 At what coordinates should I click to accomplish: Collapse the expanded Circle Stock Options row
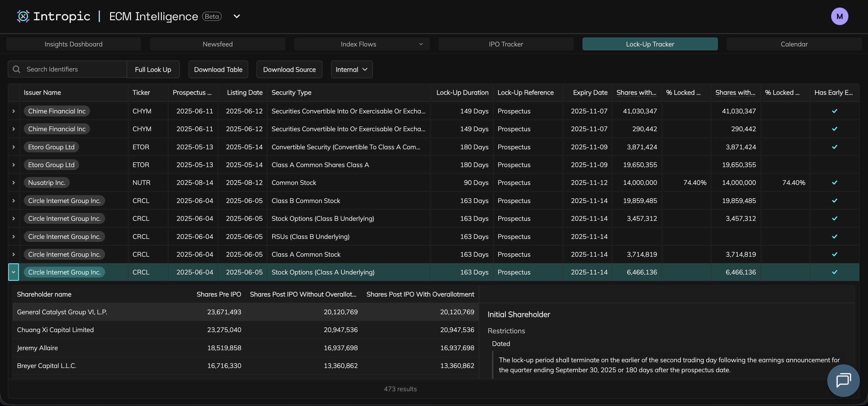[14, 272]
